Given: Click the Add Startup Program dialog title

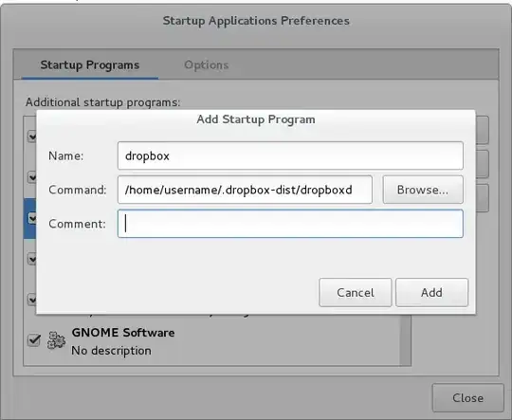Looking at the screenshot, I should [x=256, y=119].
